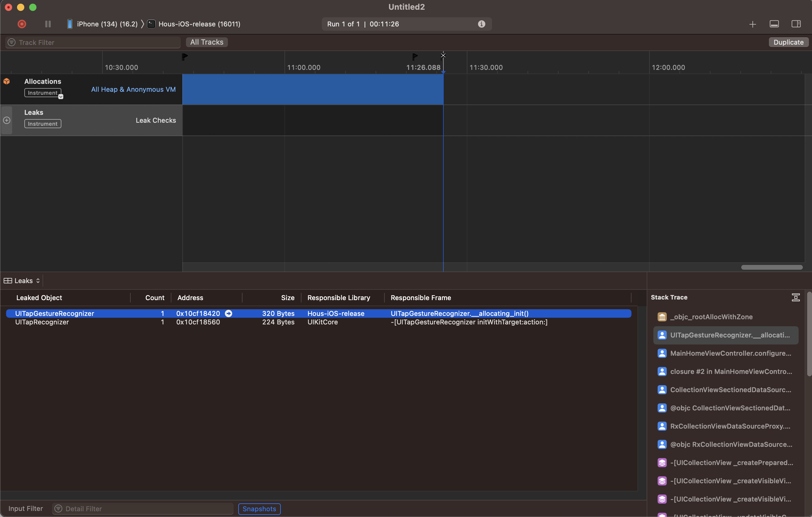
Task: Click the Size column header
Action: [x=287, y=298]
